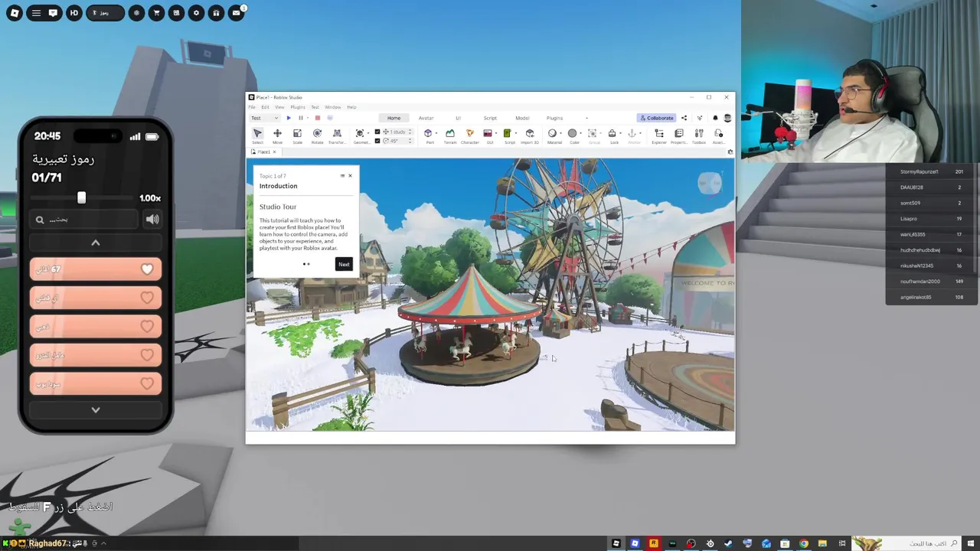Screen dimensions: 980x551
Task: Open the hamburger menu in game top bar
Action: [36, 13]
